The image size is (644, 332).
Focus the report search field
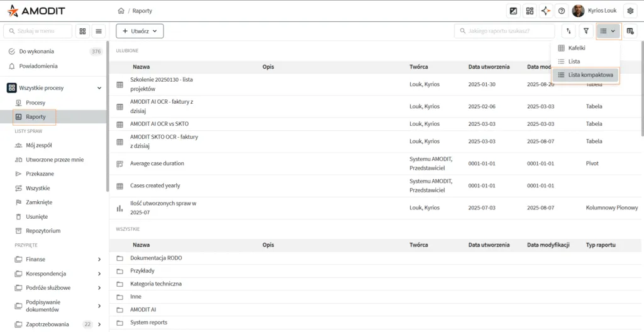pyautogui.click(x=504, y=31)
